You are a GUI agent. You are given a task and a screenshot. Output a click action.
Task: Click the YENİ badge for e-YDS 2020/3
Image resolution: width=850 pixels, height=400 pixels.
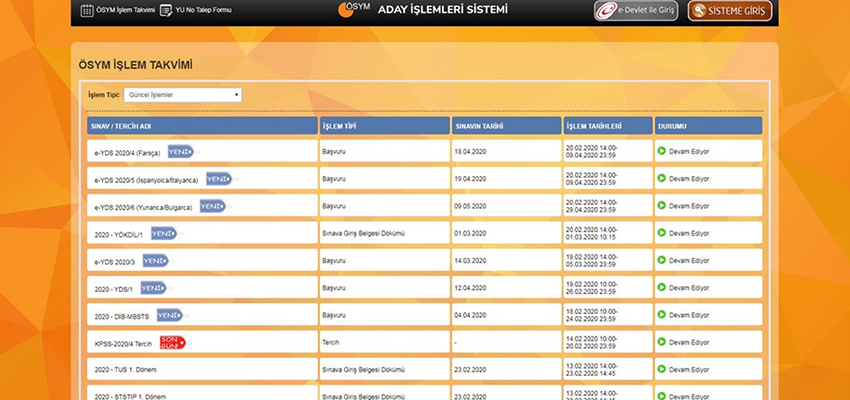tap(156, 261)
